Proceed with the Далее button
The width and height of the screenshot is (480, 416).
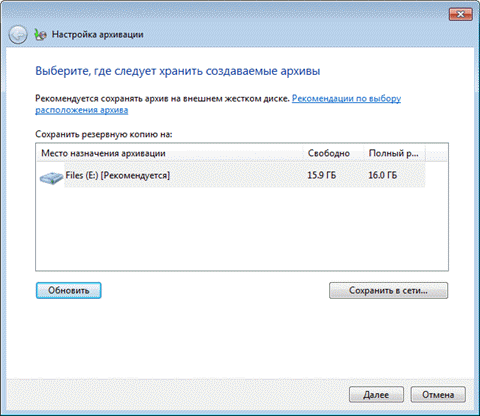click(x=376, y=395)
